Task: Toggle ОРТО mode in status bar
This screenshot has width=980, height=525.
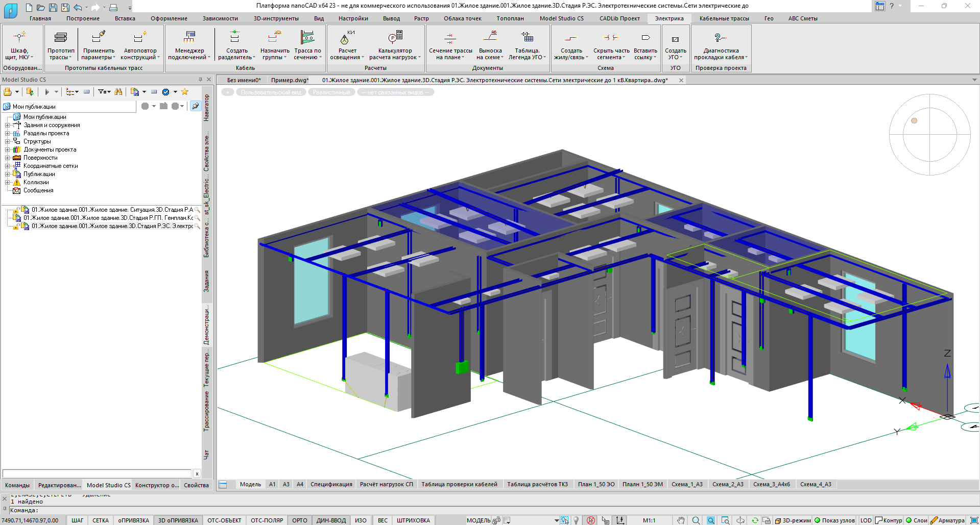Action: (x=300, y=520)
